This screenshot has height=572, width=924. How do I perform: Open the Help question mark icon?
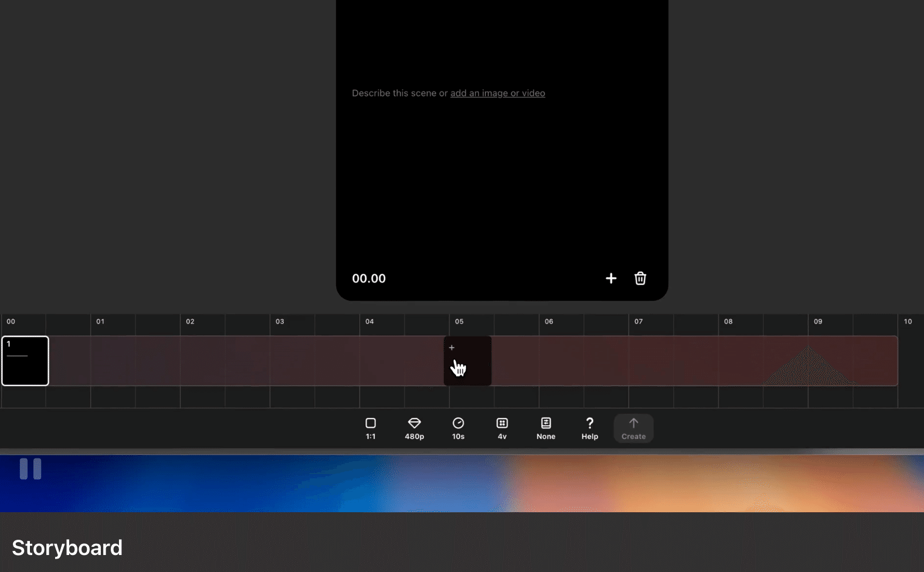coord(589,428)
